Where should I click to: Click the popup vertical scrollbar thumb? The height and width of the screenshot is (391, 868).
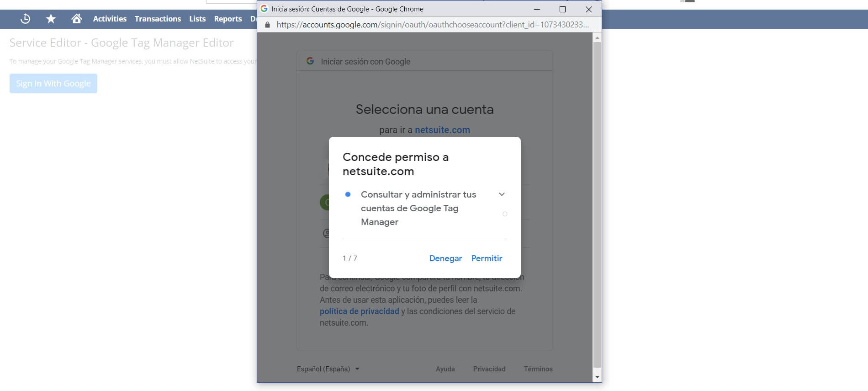click(597, 204)
